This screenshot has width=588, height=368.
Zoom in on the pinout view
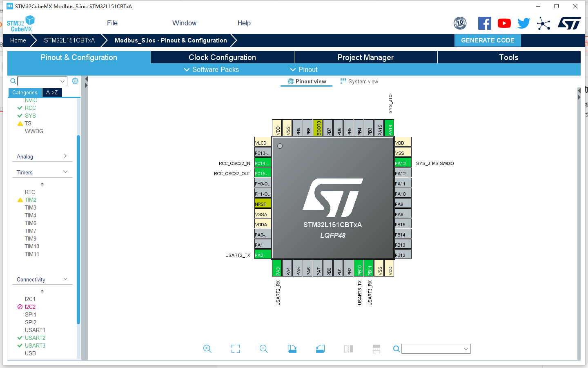pos(207,349)
